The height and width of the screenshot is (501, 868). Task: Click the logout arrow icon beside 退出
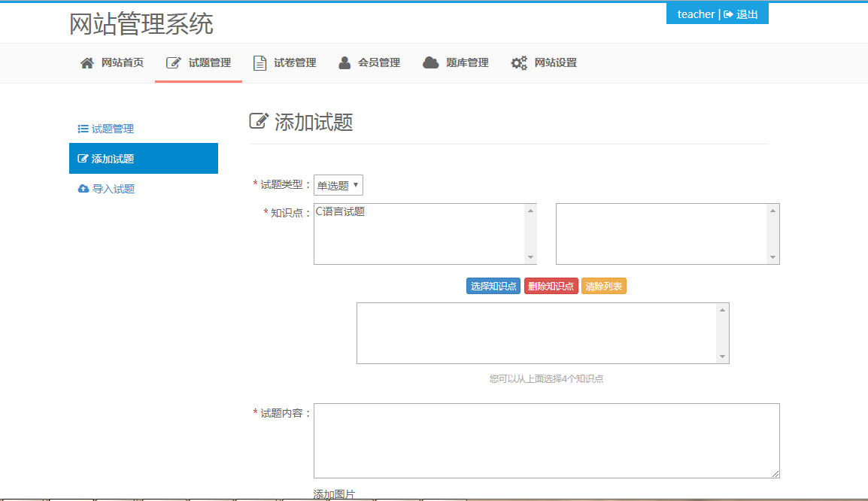pyautogui.click(x=729, y=14)
